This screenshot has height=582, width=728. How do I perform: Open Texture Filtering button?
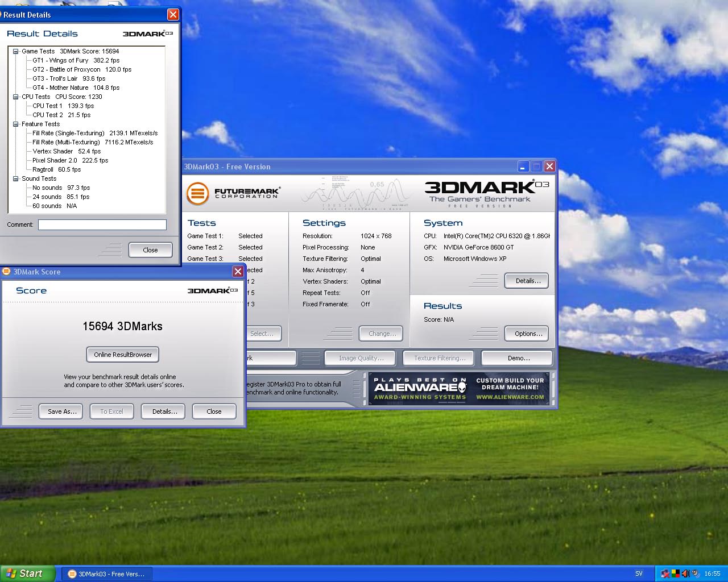click(x=439, y=358)
